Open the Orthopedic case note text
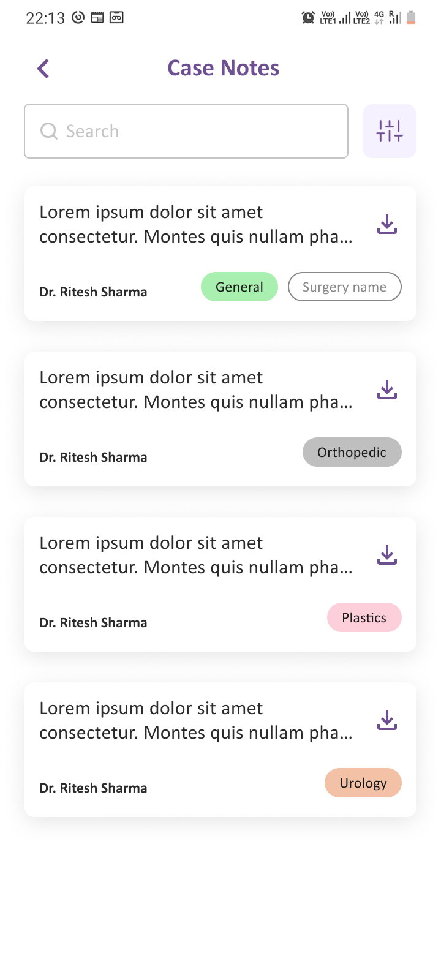Screen dimensions: 441x980 pyautogui.click(x=196, y=390)
